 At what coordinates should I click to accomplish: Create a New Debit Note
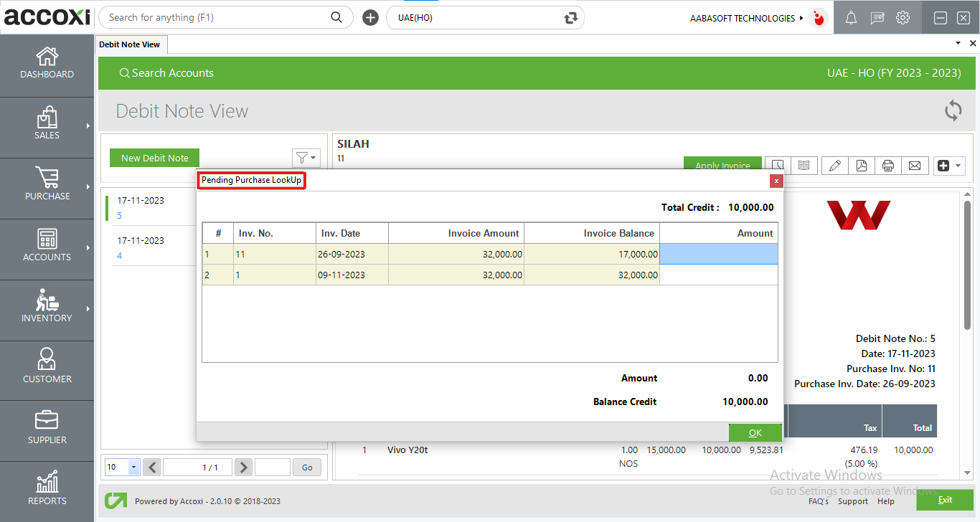(x=154, y=157)
